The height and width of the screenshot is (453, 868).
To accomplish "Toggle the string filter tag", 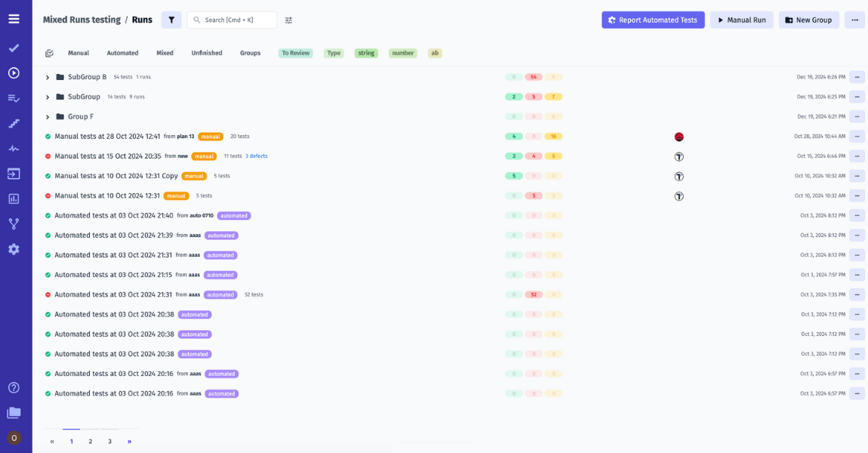I will point(366,54).
